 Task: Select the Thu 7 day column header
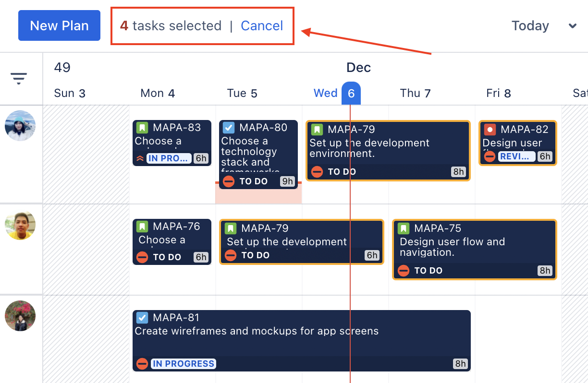(x=415, y=93)
